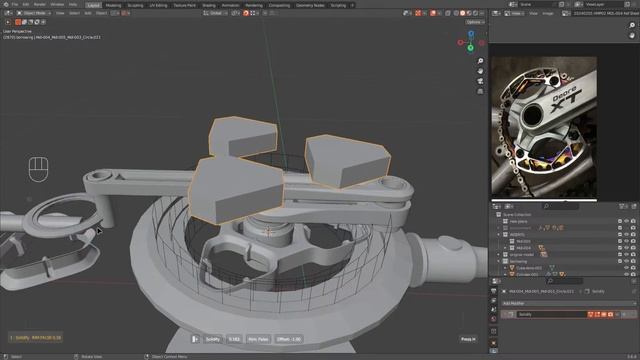Open the Object Mode dropdown
Image resolution: width=640 pixels, height=360 pixels.
[34, 13]
